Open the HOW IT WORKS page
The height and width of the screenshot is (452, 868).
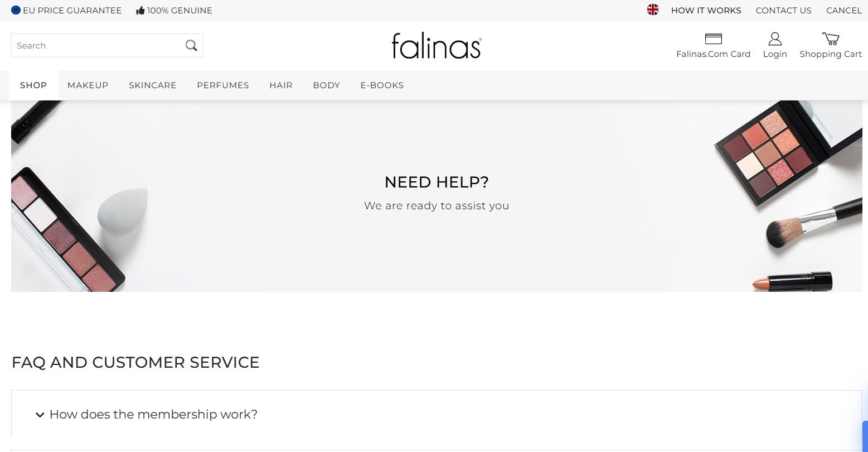[x=706, y=10]
